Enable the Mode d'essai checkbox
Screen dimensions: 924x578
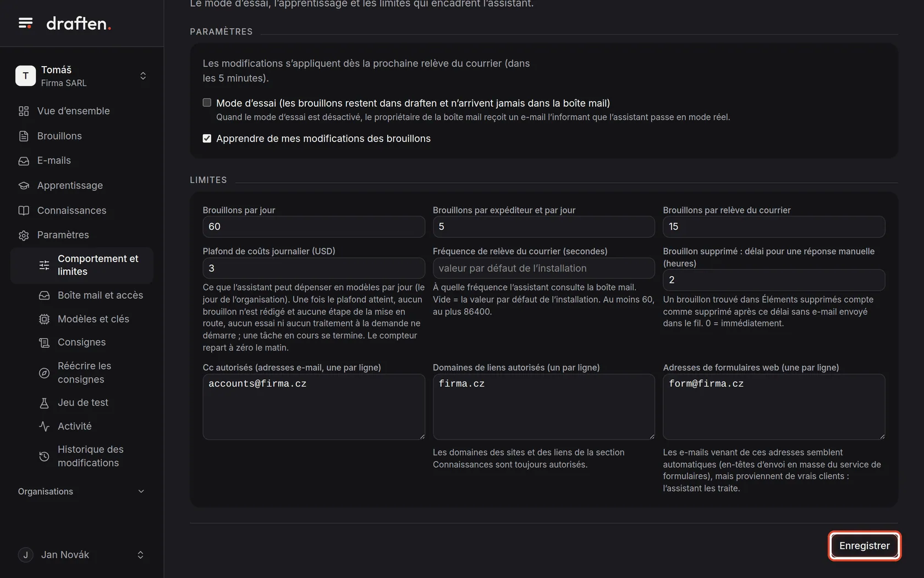tap(207, 103)
